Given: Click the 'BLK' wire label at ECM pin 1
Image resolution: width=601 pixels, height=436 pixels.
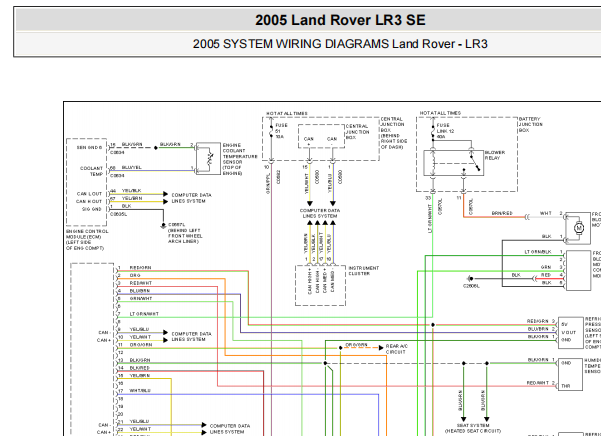Looking at the screenshot, I should [x=126, y=206].
